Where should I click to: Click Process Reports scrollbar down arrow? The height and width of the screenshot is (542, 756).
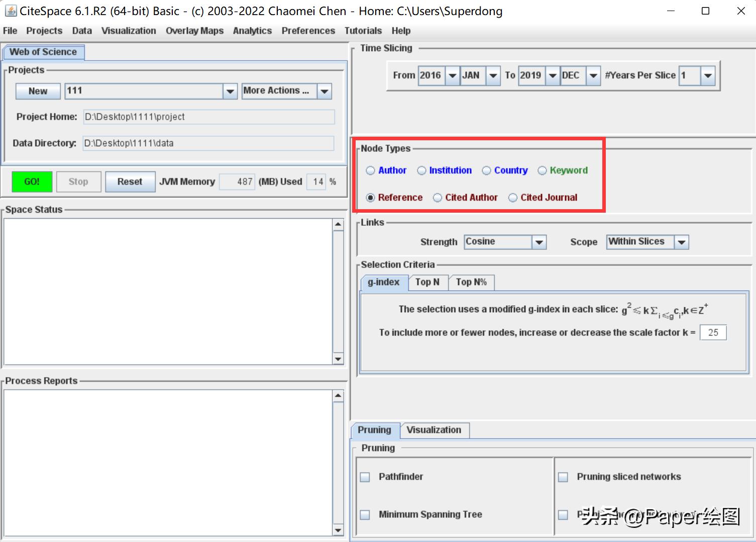click(338, 530)
